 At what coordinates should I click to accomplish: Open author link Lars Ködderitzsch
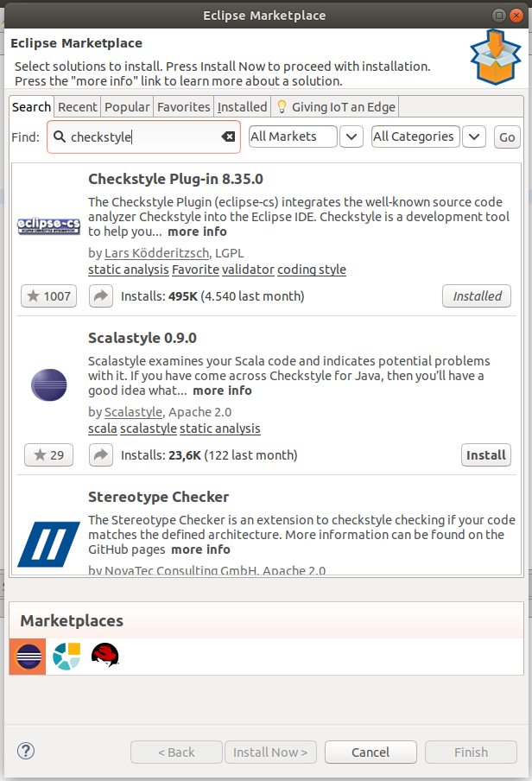156,253
